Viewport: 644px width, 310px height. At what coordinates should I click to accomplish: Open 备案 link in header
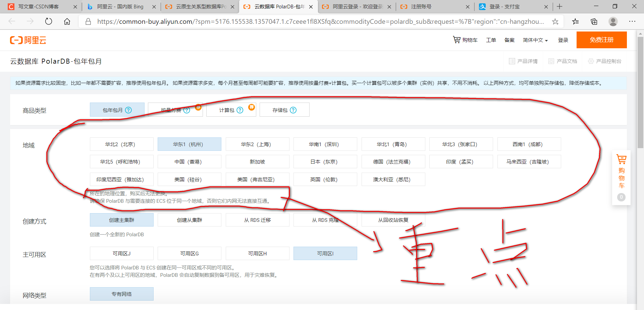[509, 40]
